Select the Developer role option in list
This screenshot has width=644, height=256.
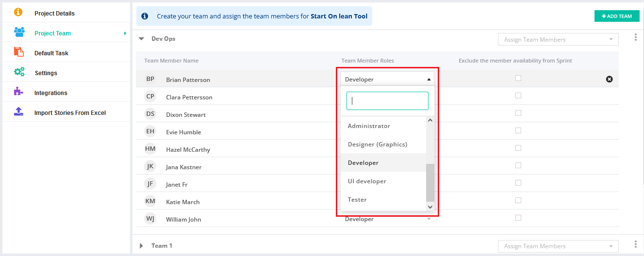383,163
